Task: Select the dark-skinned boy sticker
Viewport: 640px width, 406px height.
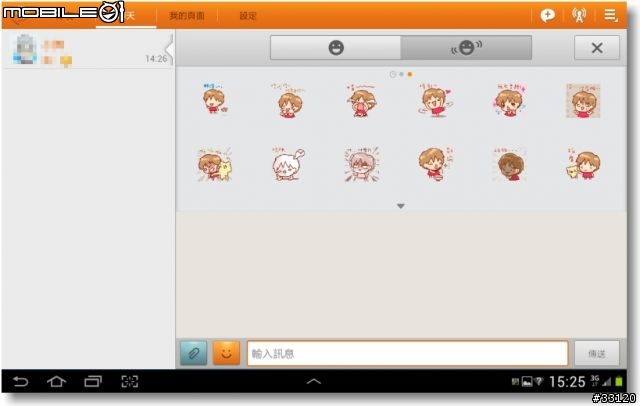Action: coord(509,164)
